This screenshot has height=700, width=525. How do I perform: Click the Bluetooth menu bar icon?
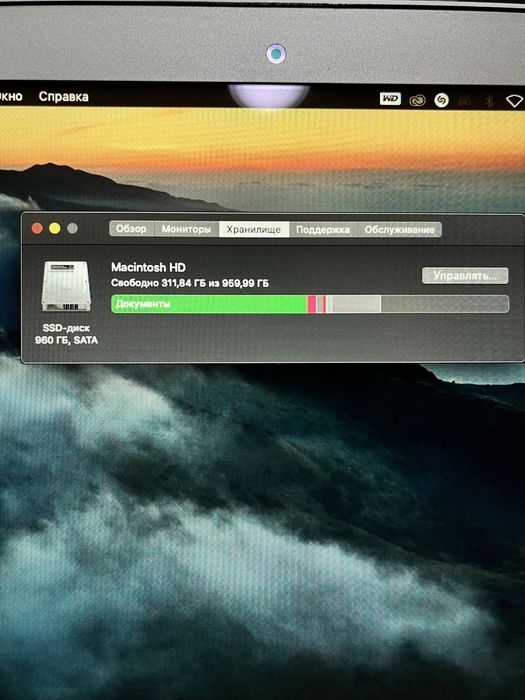pos(489,101)
